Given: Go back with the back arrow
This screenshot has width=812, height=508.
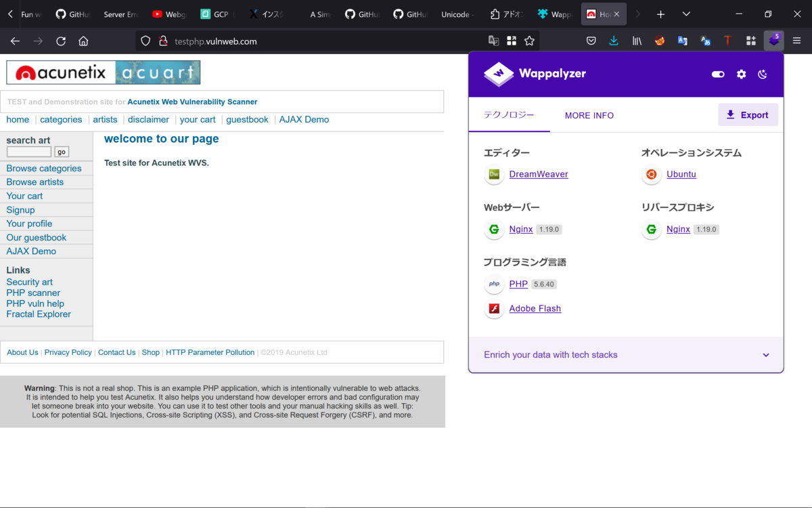Looking at the screenshot, I should point(15,41).
